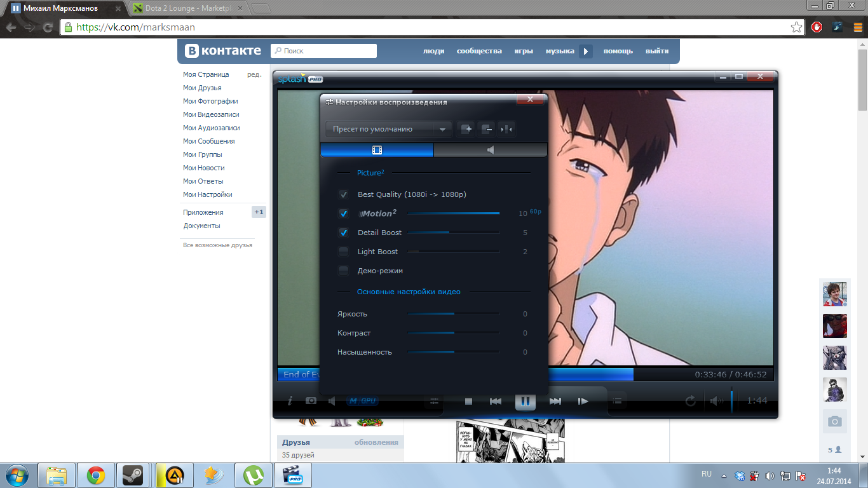
Task: Open the first friend avatar in chat sidebar
Action: point(835,294)
